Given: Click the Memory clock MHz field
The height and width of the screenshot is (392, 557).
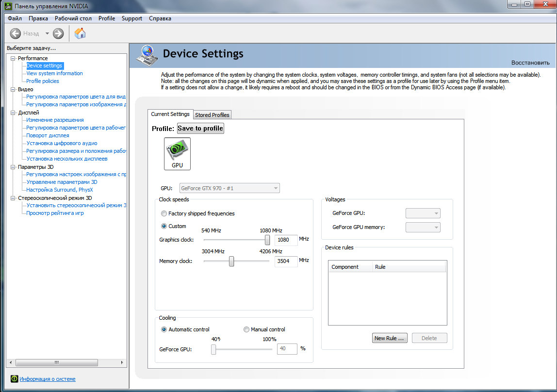Looking at the screenshot, I should (286, 261).
